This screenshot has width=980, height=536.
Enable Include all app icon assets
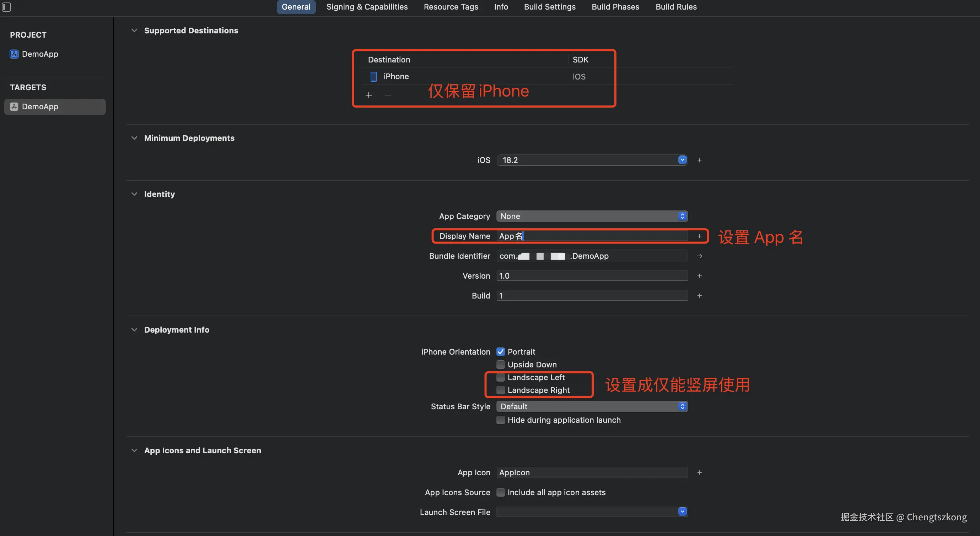pos(501,492)
